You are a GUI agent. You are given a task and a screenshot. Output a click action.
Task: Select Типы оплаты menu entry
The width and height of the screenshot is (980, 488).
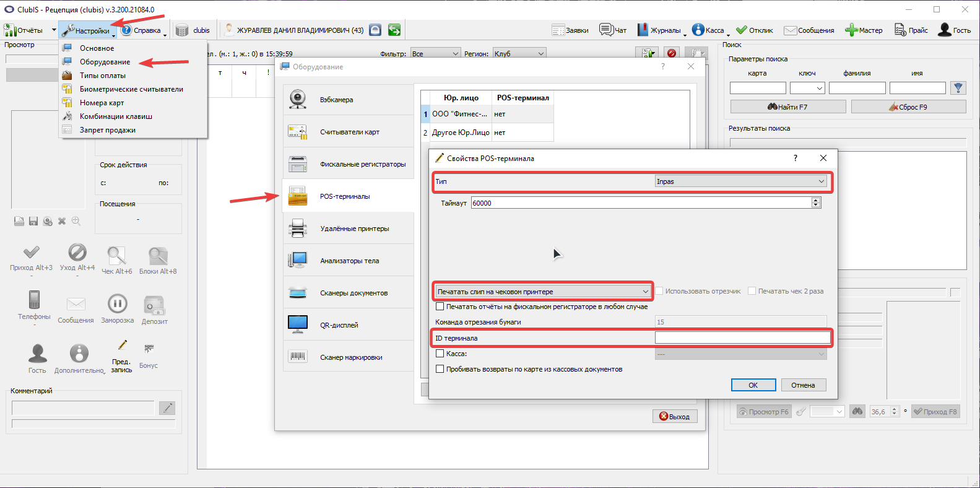pos(103,76)
